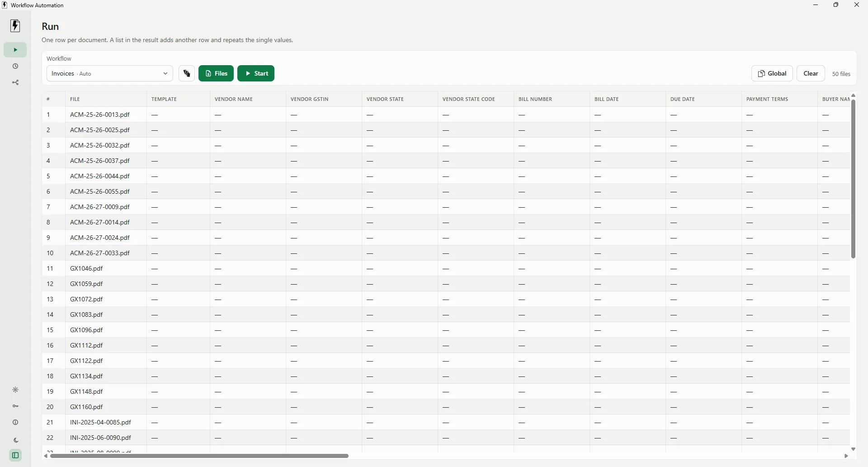Click the Due Date column header

coord(703,99)
